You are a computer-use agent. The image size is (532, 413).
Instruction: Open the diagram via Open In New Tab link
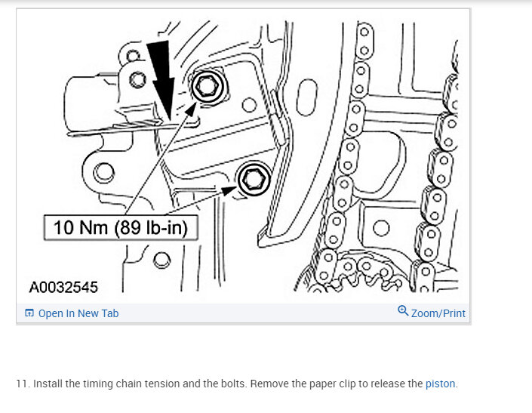[78, 313]
